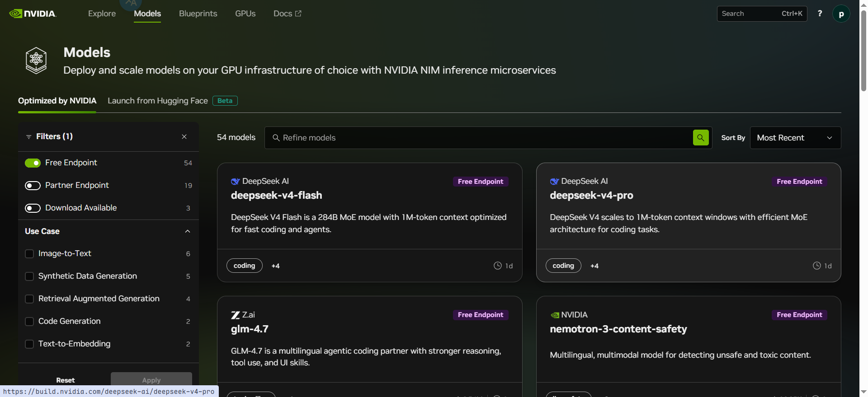Click Free Endpoint badge on deepseek-v4-pro
The height and width of the screenshot is (397, 868).
pos(799,182)
